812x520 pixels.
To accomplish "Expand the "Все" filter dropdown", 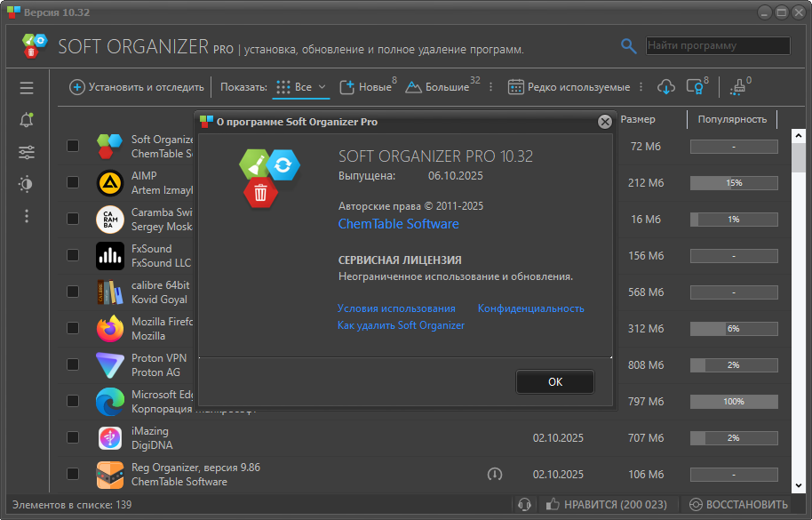I will click(x=302, y=87).
